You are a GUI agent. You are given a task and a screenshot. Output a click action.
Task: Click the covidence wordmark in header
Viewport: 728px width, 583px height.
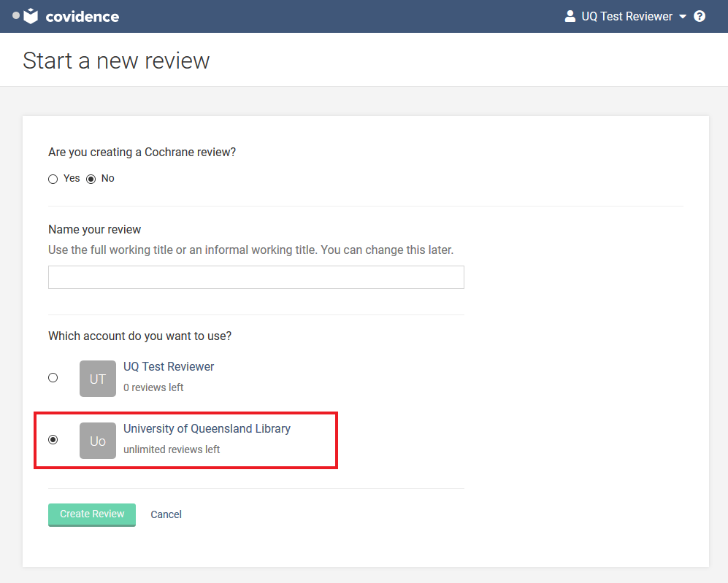click(x=83, y=17)
